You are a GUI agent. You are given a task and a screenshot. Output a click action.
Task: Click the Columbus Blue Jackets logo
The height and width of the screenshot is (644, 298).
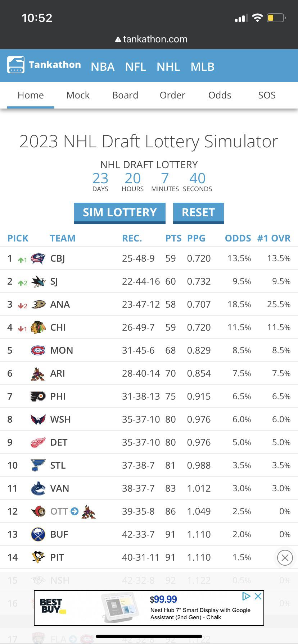[38, 258]
